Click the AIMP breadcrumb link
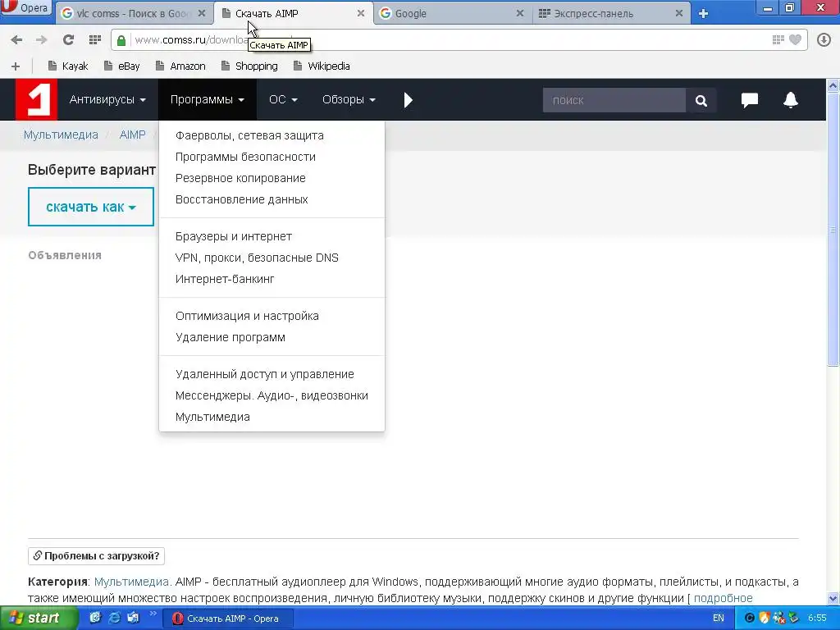Screen dimensions: 840x630 [x=132, y=135]
